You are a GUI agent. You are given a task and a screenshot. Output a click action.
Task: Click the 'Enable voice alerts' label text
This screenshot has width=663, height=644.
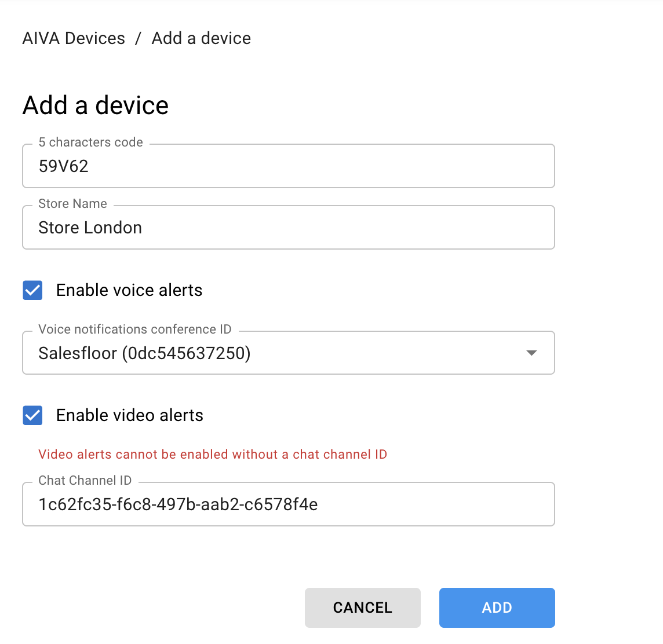pyautogui.click(x=129, y=290)
